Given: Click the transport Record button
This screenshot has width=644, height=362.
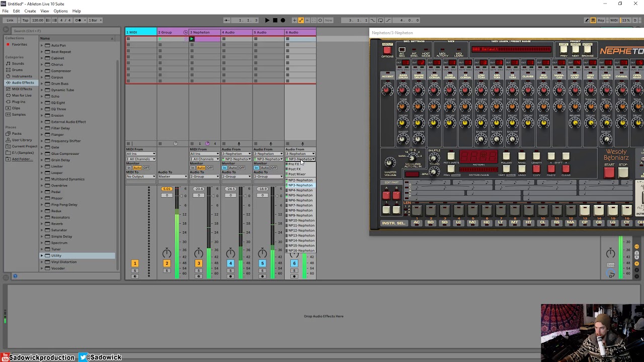Looking at the screenshot, I should coord(282,20).
